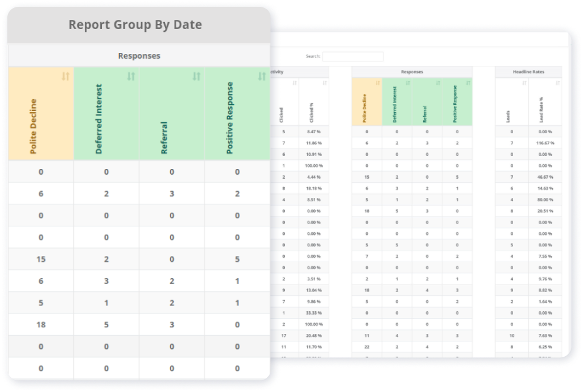Click the 9.86 % clicked rate cell
The image size is (583, 392).
[x=314, y=302]
